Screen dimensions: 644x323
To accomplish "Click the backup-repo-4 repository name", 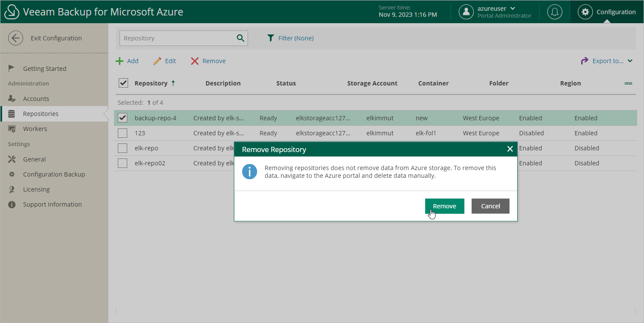I will coord(156,118).
